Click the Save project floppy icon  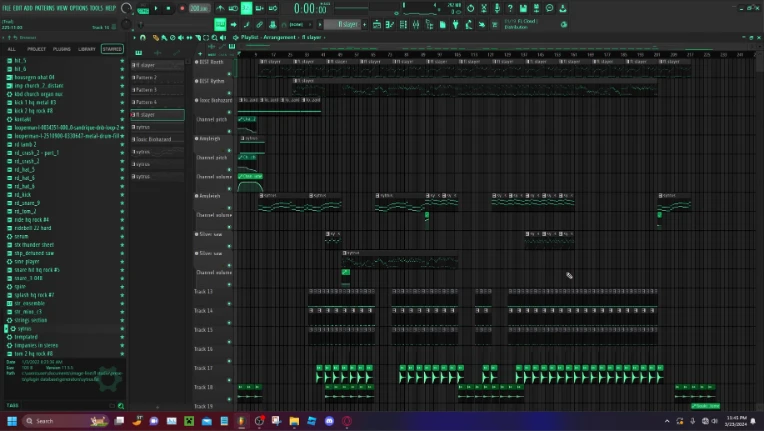[x=523, y=8]
